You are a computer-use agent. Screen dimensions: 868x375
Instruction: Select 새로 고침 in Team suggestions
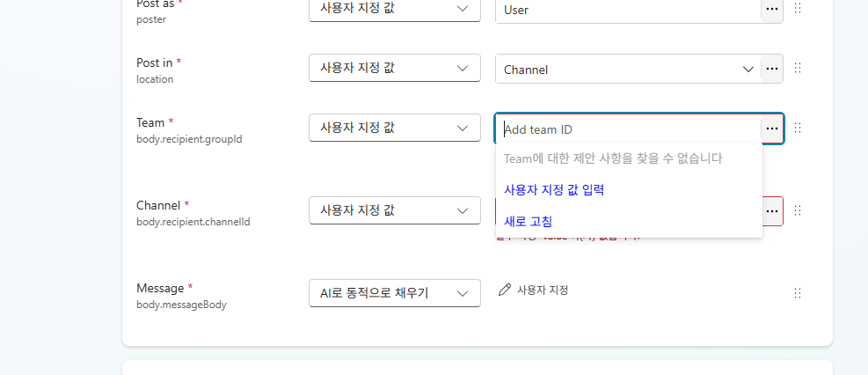point(528,222)
